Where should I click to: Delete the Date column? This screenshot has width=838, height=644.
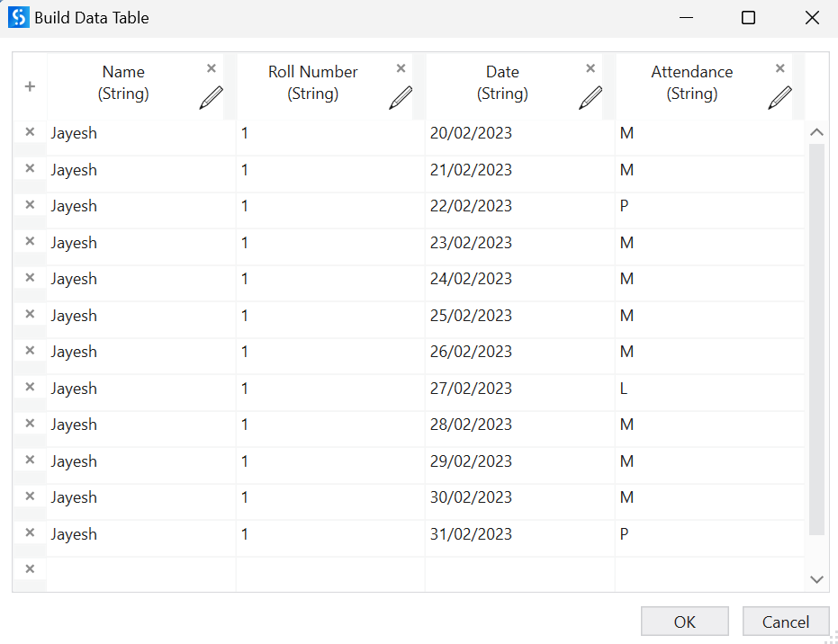[590, 68]
